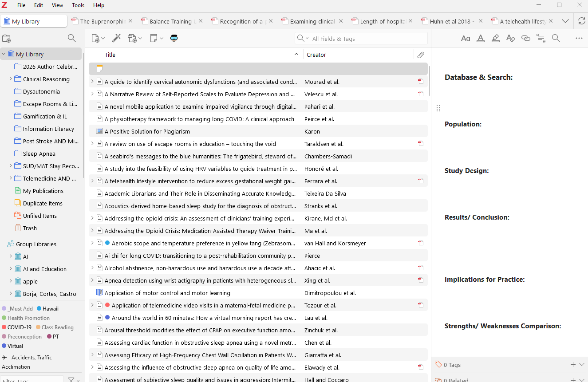
Task: Switch to the Length of hospital tab
Action: tap(382, 21)
